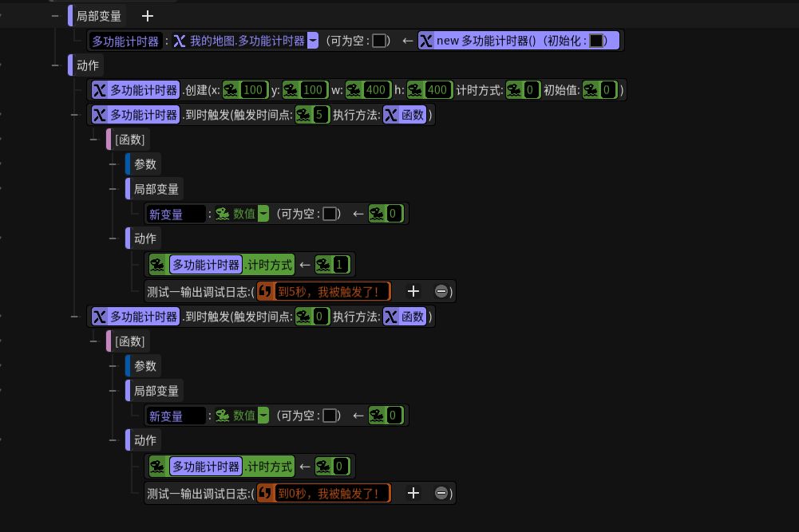Screen dimensions: 799x532
Task: Click plus button on 到5秒 log row
Action: tap(413, 291)
